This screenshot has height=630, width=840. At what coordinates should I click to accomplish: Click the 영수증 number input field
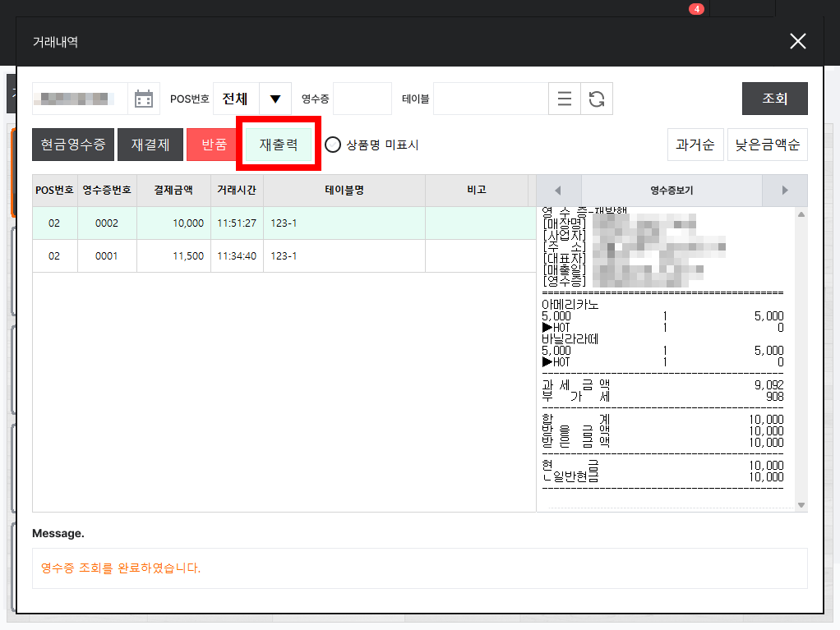(362, 99)
